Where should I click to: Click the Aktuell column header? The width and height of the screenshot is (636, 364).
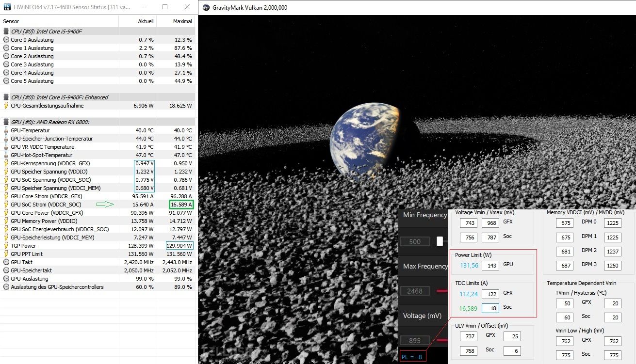[146, 21]
